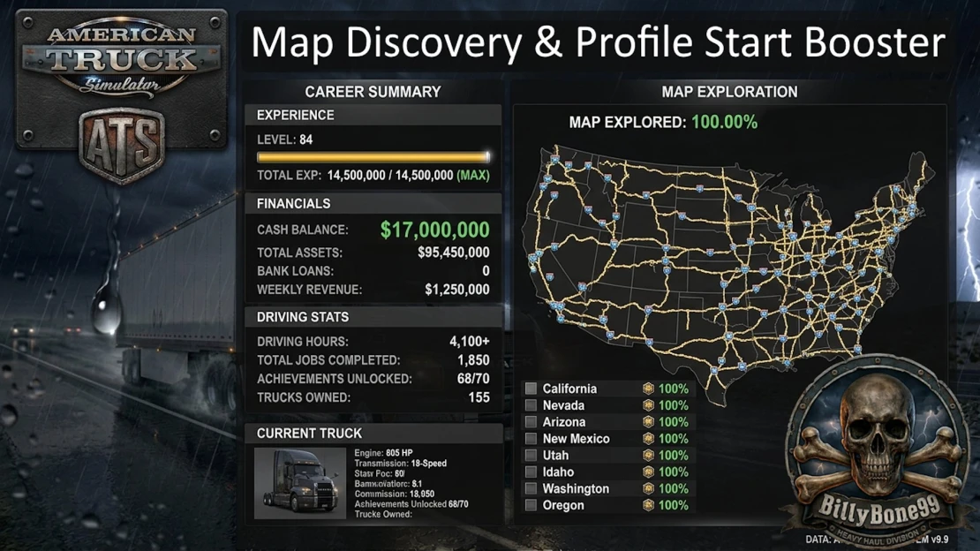Click the gold badge icon beside California
Viewport: 980px width, 551px height.
(648, 389)
